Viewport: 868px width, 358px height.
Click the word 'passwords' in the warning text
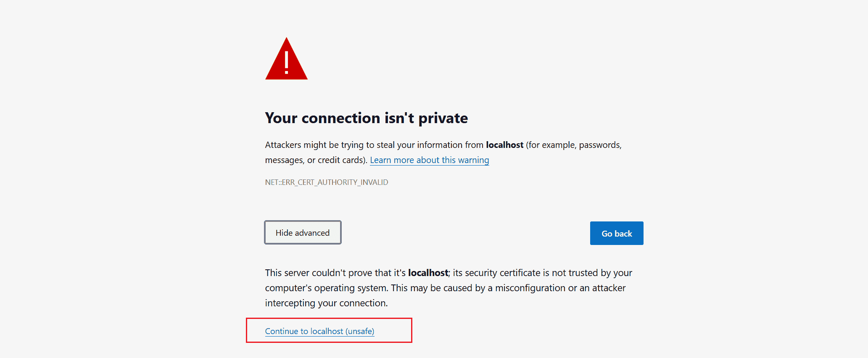tap(600, 145)
